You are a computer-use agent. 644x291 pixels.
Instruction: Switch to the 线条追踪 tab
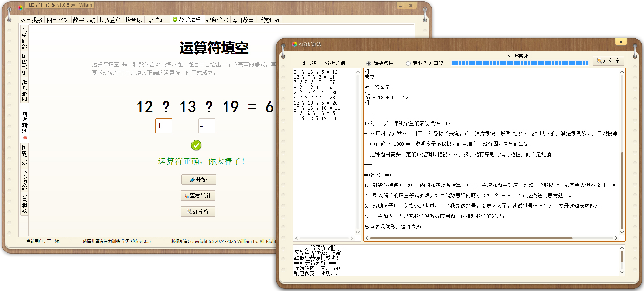click(x=217, y=20)
